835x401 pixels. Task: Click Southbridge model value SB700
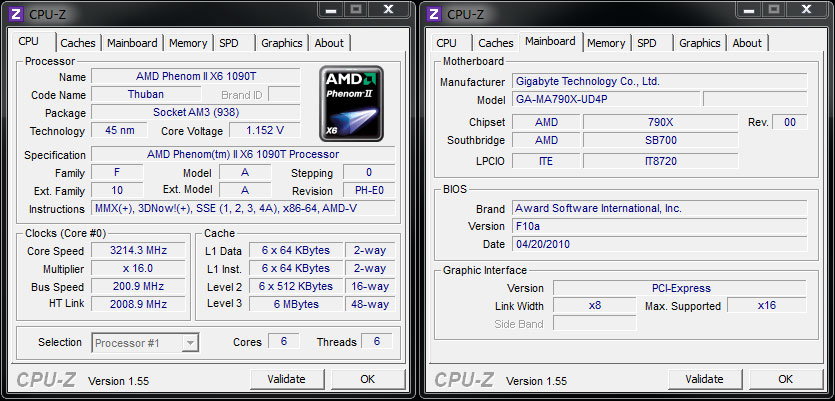[x=661, y=140]
